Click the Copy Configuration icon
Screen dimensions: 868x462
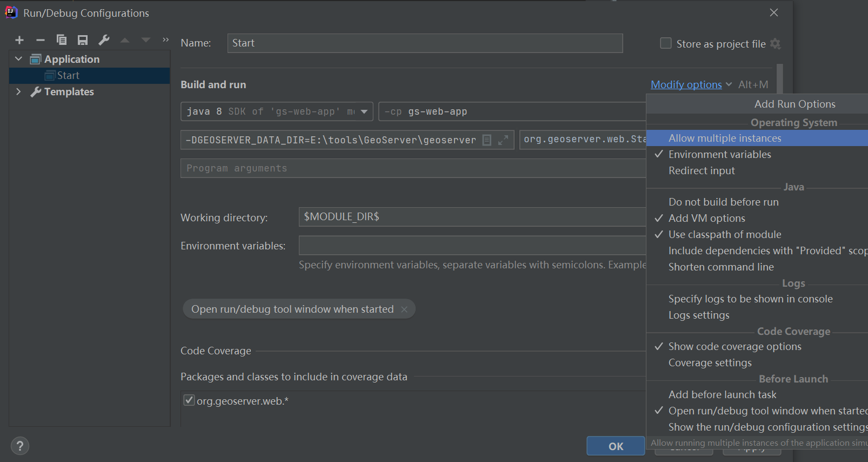pos(62,40)
